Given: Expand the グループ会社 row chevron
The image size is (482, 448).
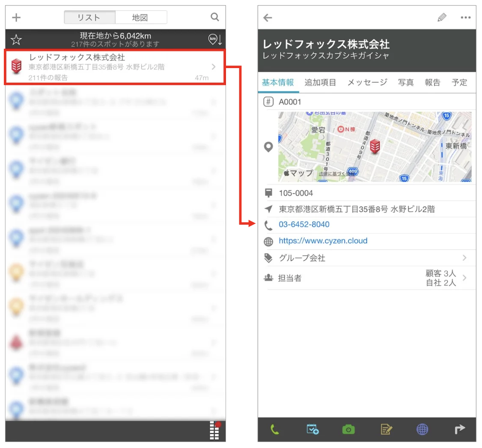Looking at the screenshot, I should pyautogui.click(x=464, y=258).
